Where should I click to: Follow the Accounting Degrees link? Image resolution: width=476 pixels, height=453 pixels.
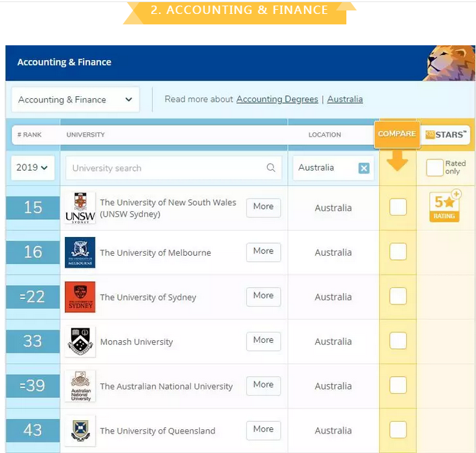277,99
